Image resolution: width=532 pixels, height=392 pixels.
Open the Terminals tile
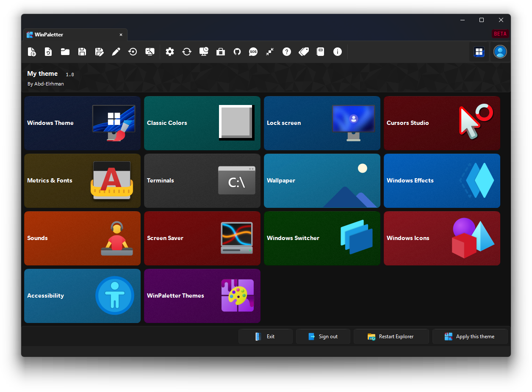coord(202,181)
